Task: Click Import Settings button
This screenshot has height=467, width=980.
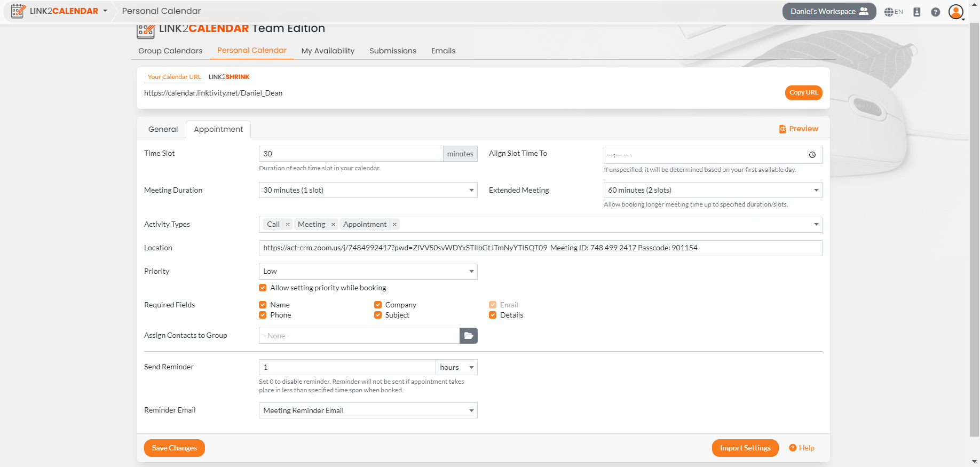Action: (745, 448)
